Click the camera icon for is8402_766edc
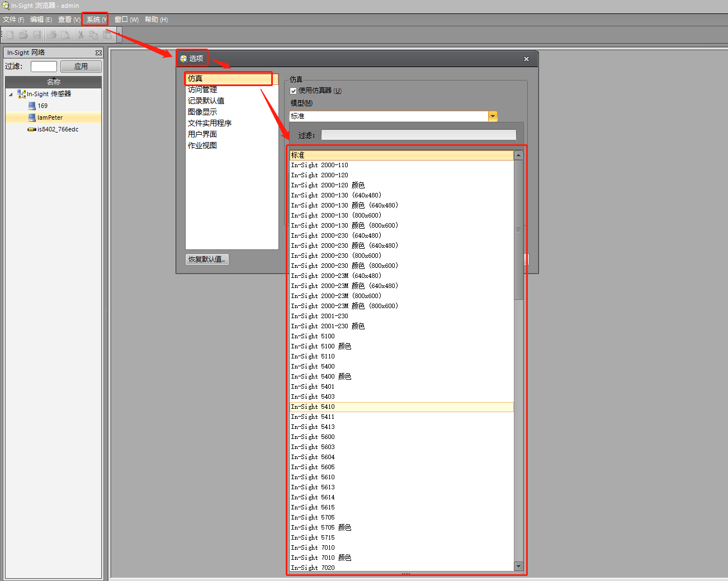Screen dimensions: 728x581 tap(32, 129)
